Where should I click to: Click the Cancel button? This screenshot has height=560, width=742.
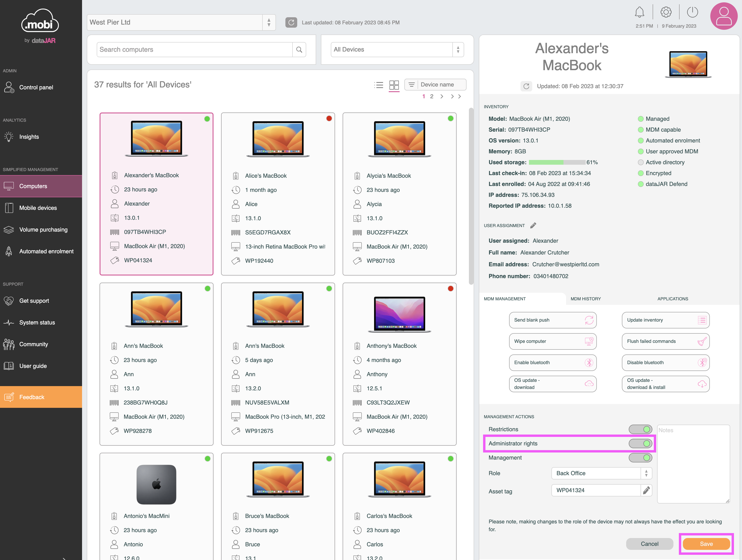pyautogui.click(x=649, y=544)
